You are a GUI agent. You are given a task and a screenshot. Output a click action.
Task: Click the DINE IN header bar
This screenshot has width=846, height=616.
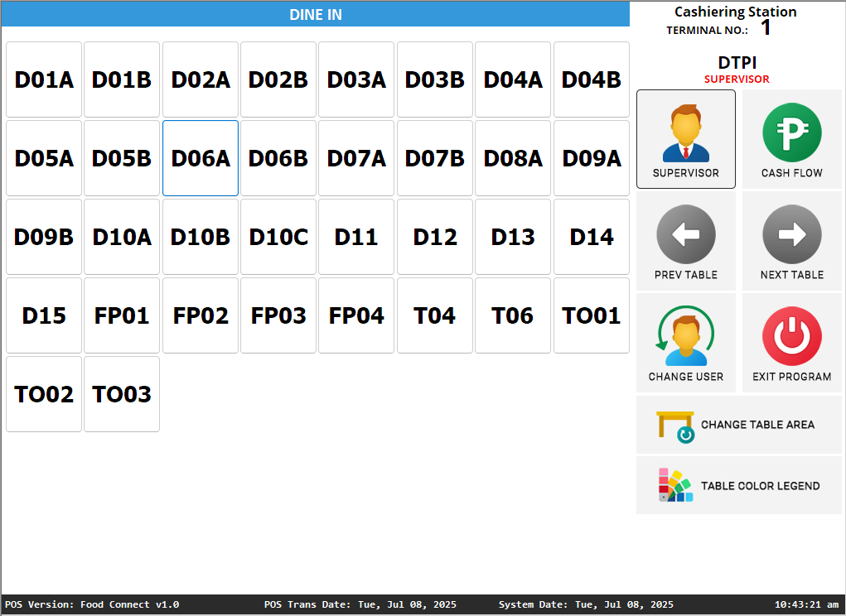tap(315, 14)
